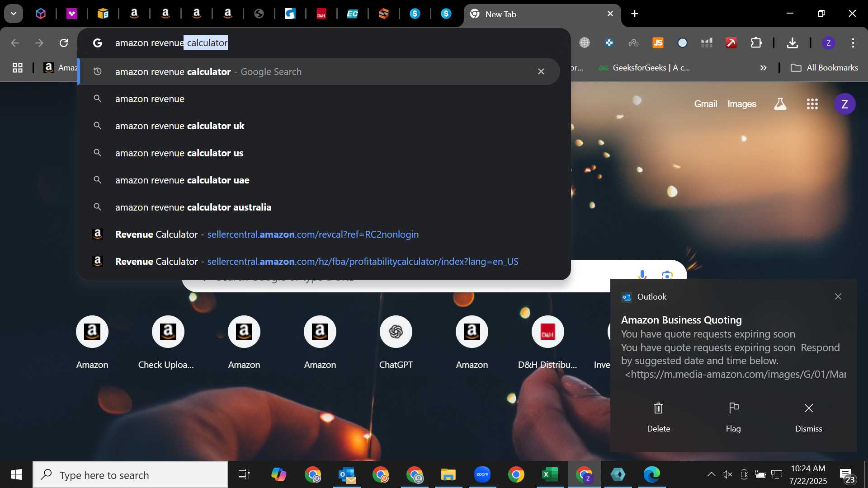Open File Explorer from taskbar
The height and width of the screenshot is (488, 868).
point(448,474)
